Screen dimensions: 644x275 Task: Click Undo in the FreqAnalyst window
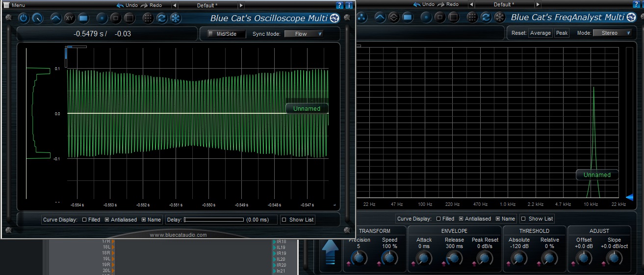[424, 4]
